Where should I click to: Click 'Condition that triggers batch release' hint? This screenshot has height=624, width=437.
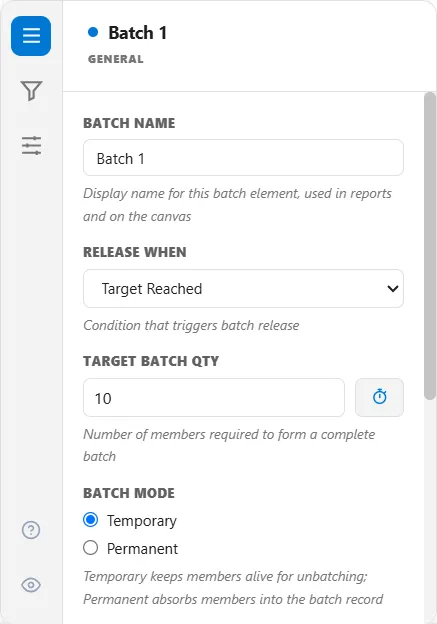[x=191, y=326]
